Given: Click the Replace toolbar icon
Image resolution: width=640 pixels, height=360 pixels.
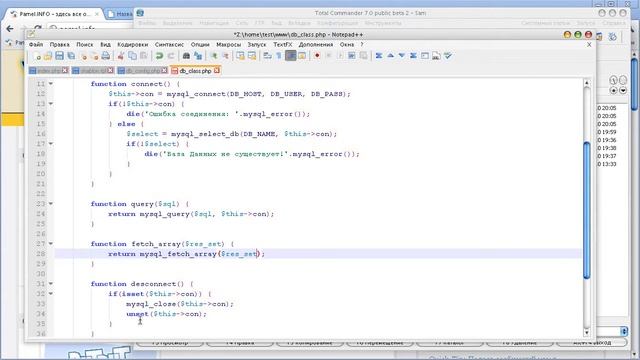Looking at the screenshot, I should click(x=198, y=56).
